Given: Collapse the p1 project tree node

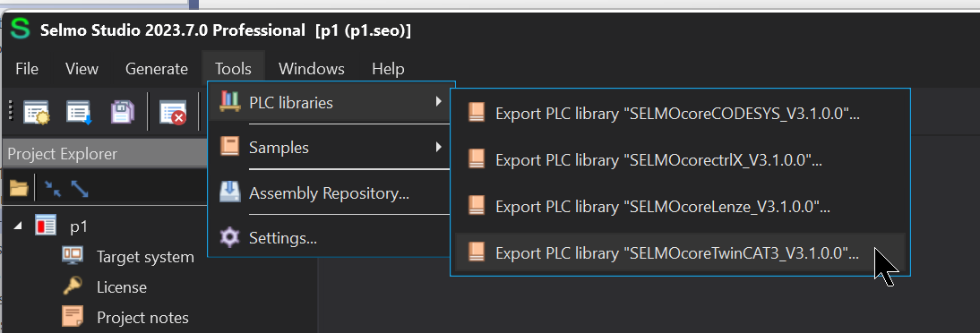Looking at the screenshot, I should (18, 226).
